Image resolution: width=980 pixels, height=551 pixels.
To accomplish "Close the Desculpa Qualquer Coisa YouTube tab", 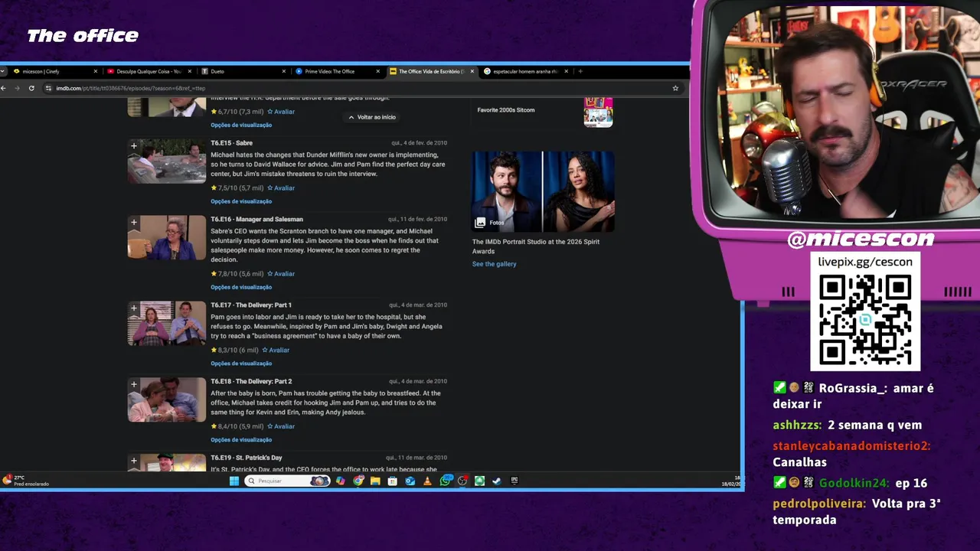I will point(190,71).
